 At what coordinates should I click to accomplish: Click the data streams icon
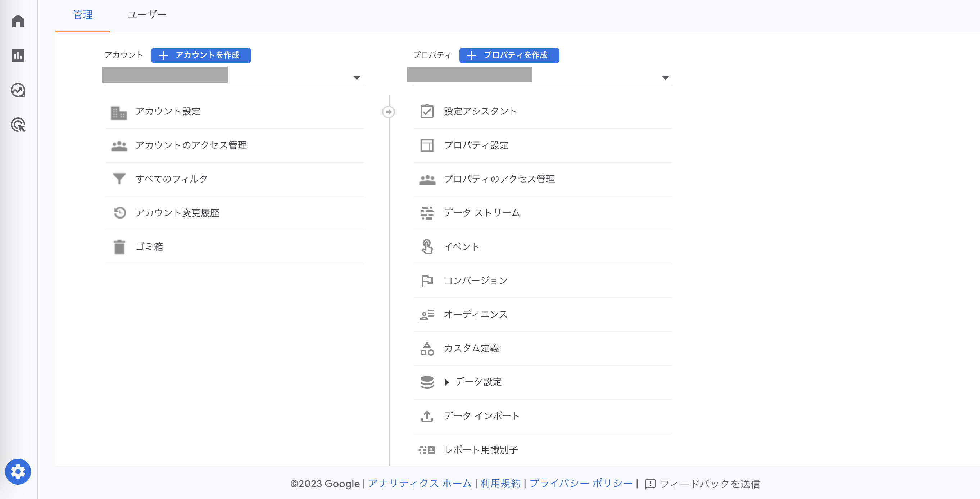pos(427,213)
